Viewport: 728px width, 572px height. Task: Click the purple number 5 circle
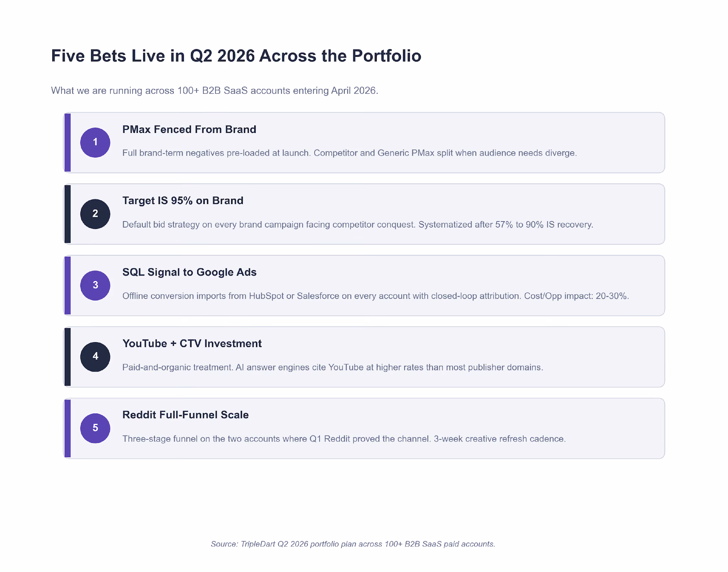click(x=95, y=428)
